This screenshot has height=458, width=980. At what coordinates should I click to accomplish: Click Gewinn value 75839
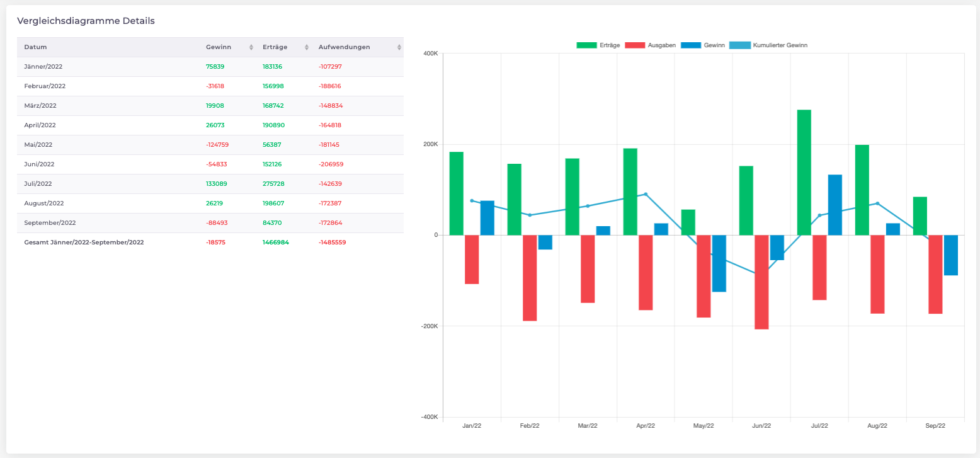point(215,66)
